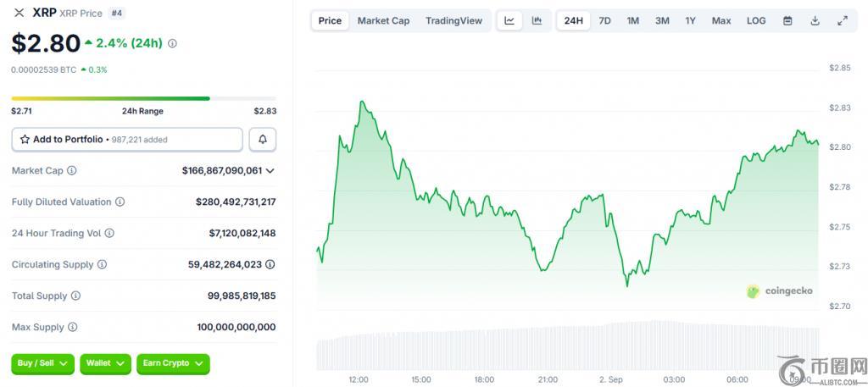Click the info icon beside Circulating Supply value
The image size is (868, 387).
[270, 264]
